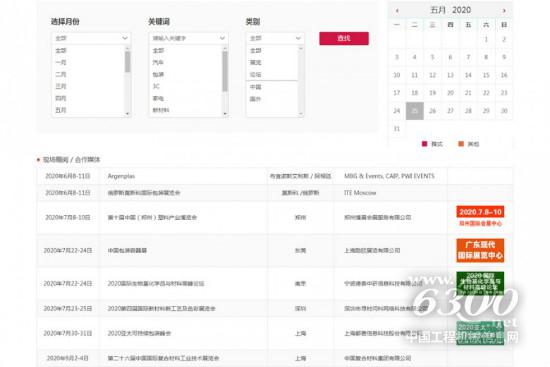550x367 pixels.
Task: Go to previous month in calendar
Action: pyautogui.click(x=397, y=11)
